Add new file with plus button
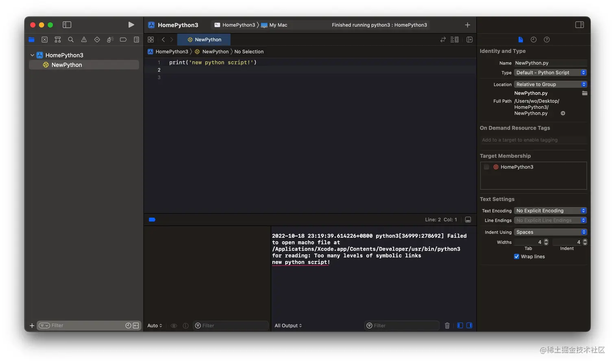The image size is (615, 364). point(32,325)
